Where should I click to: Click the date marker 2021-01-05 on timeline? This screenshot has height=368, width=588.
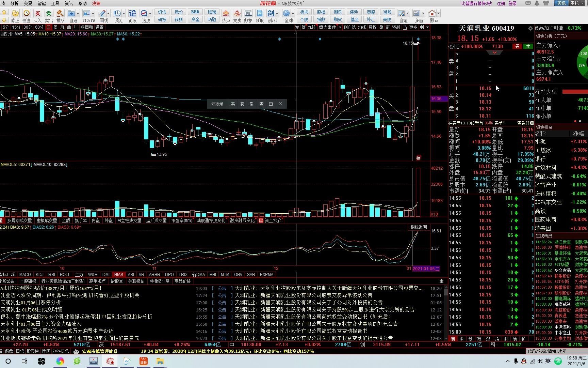coord(426,269)
